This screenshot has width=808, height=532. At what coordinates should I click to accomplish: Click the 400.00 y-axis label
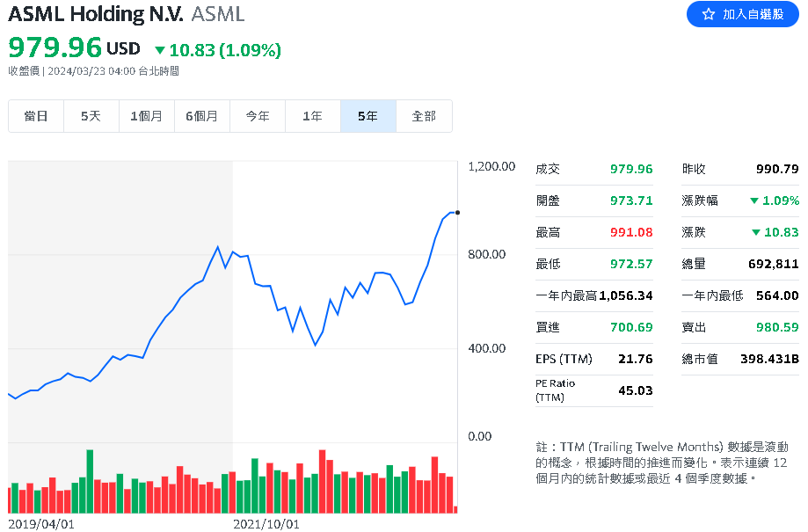[487, 348]
